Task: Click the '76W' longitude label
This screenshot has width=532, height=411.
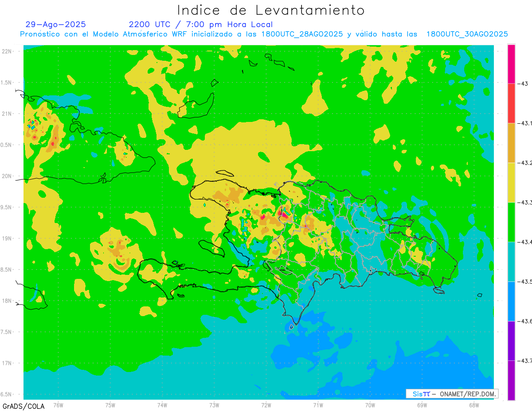Action: (x=58, y=404)
